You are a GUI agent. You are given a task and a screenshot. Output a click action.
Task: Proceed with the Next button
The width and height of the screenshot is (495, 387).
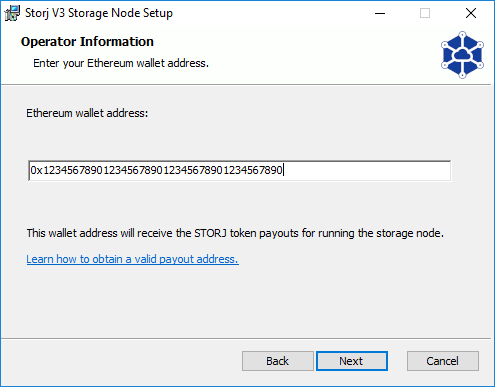tap(352, 361)
